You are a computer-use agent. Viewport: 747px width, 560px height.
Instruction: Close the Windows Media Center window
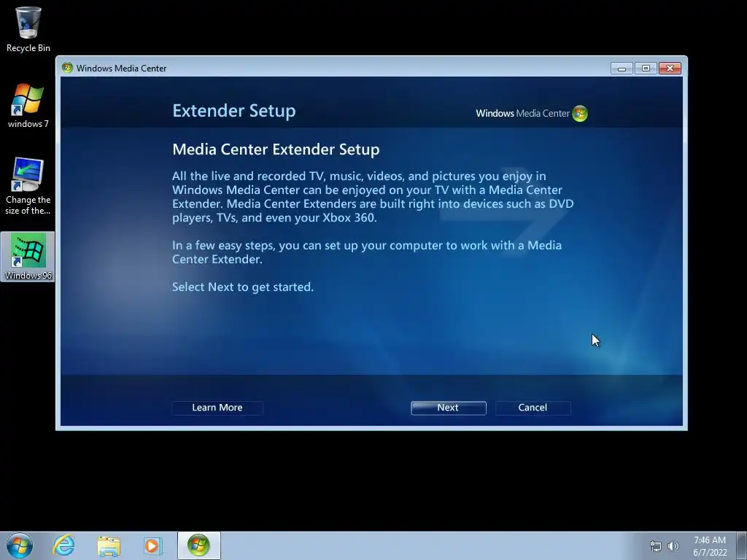(670, 68)
